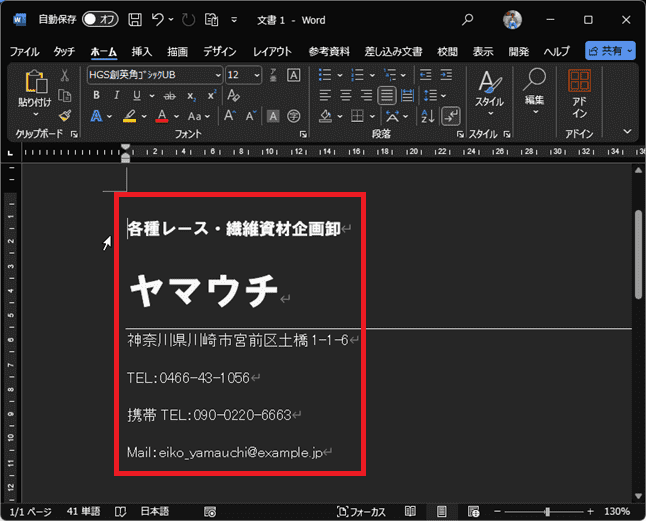
Task: Open the 挿入 tab
Action: pyautogui.click(x=142, y=51)
